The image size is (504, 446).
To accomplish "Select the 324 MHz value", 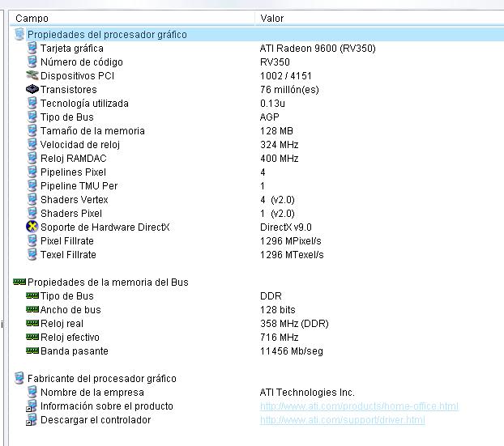I will click(279, 145).
